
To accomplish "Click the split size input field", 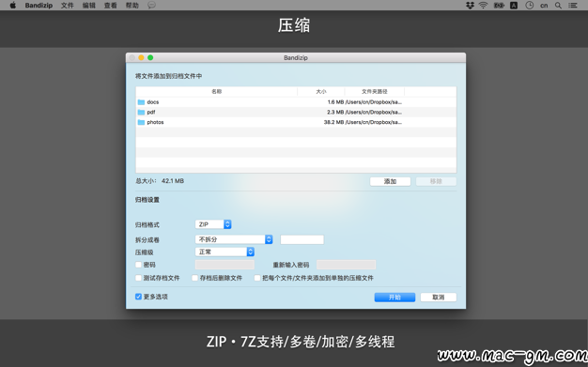I will 302,239.
